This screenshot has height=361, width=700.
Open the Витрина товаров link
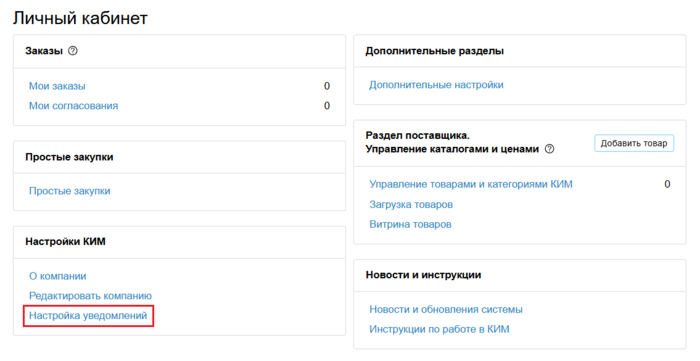(x=410, y=224)
